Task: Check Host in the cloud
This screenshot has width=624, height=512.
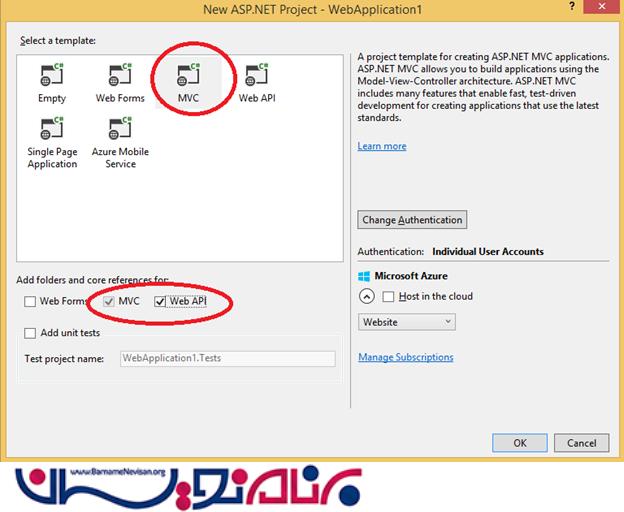Action: 388,297
